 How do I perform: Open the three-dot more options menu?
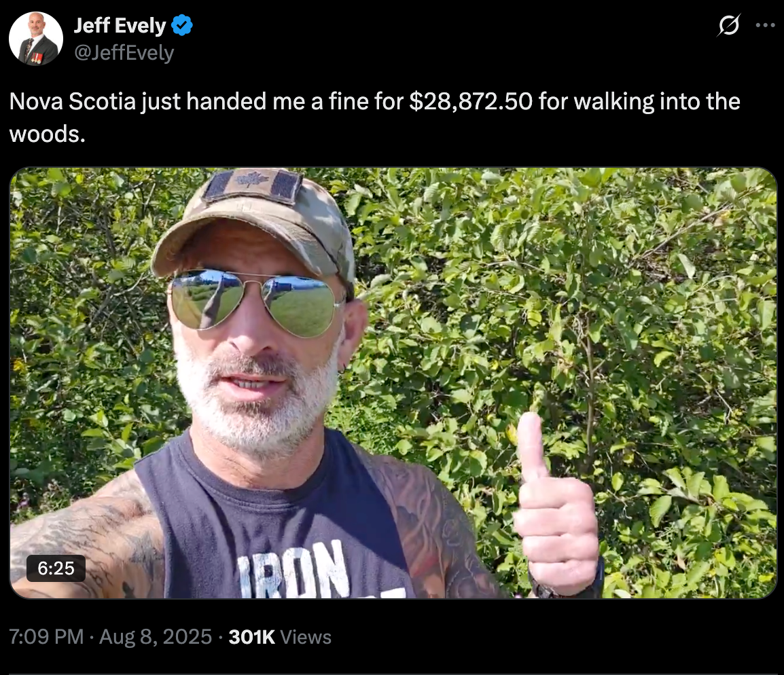[765, 25]
